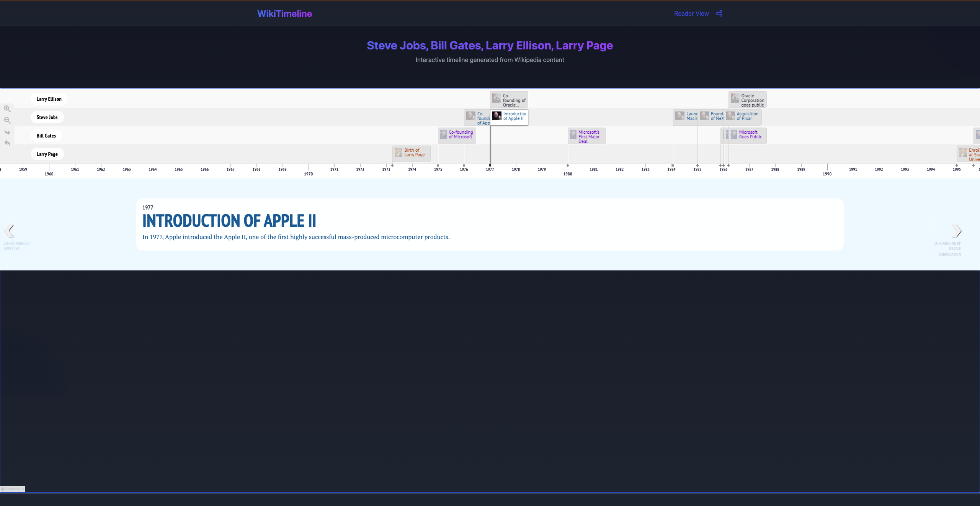Click the forward arrow icon in timeline sidebar
The width and height of the screenshot is (980, 506).
coord(7,132)
